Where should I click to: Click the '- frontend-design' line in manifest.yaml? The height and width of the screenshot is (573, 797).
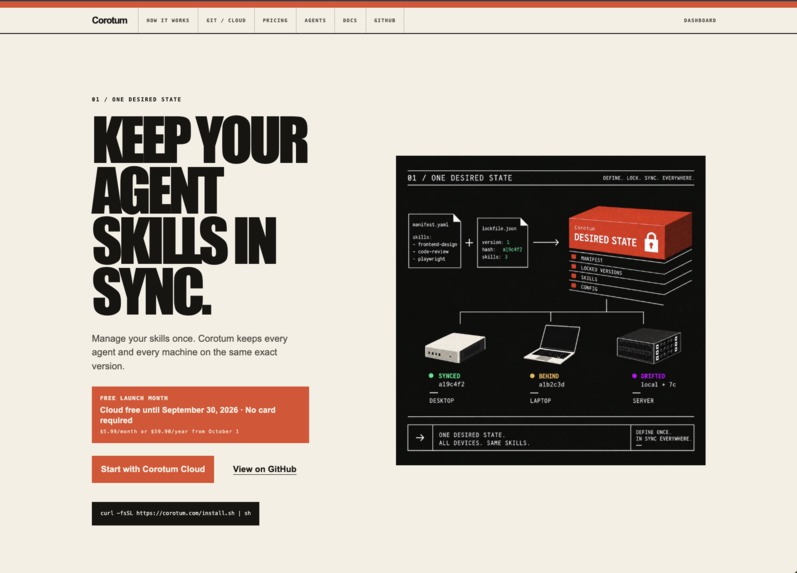pyautogui.click(x=435, y=245)
